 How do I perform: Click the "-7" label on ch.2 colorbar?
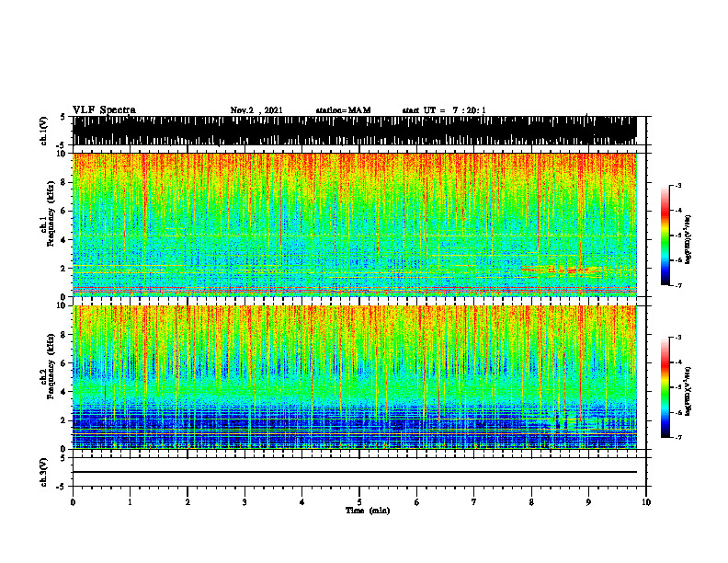[678, 438]
